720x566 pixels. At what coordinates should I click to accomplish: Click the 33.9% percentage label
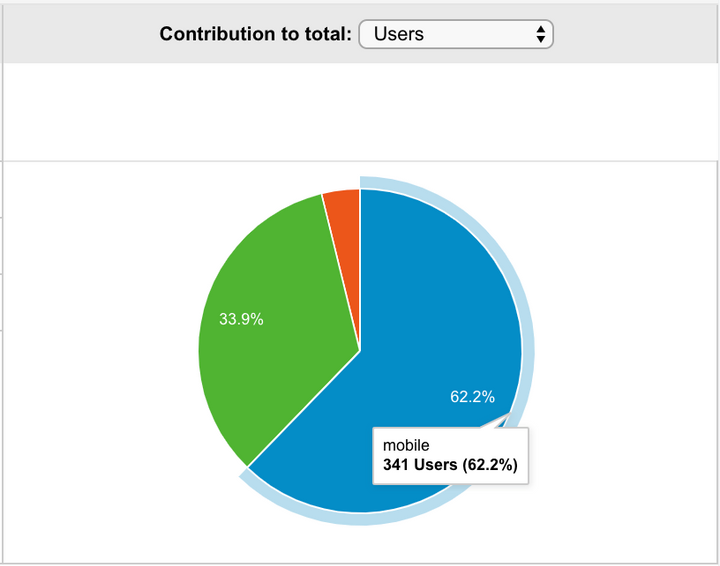[241, 320]
